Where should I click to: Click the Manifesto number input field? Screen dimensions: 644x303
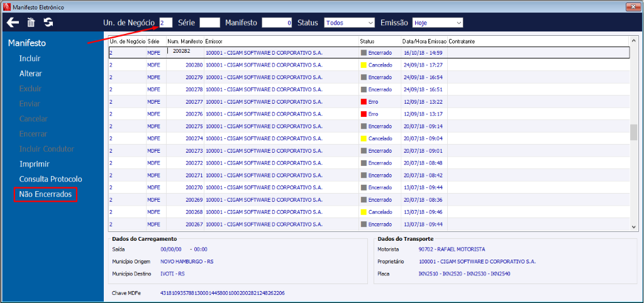pos(277,23)
